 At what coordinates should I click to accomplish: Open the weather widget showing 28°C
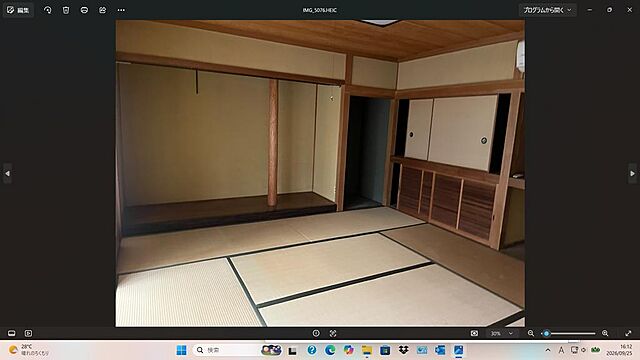[29, 350]
